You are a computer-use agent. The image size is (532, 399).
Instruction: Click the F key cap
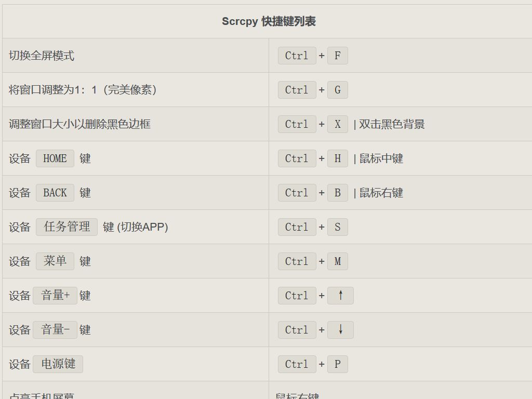click(337, 56)
